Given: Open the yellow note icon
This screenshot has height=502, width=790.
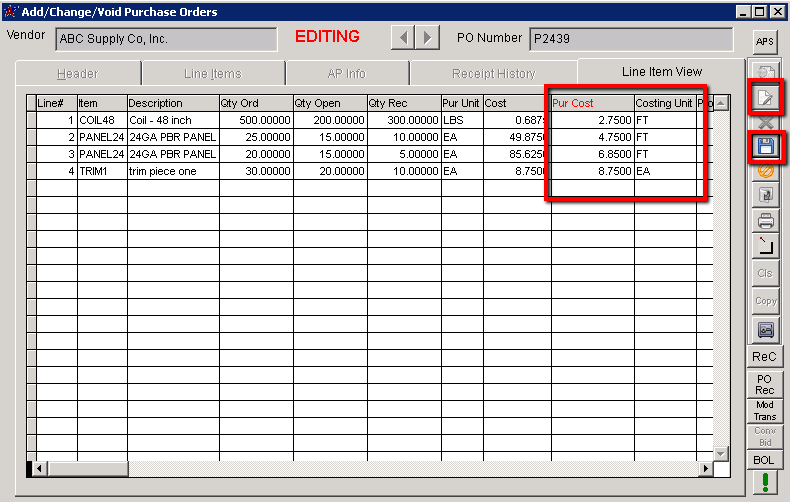Looking at the screenshot, I should (x=765, y=244).
